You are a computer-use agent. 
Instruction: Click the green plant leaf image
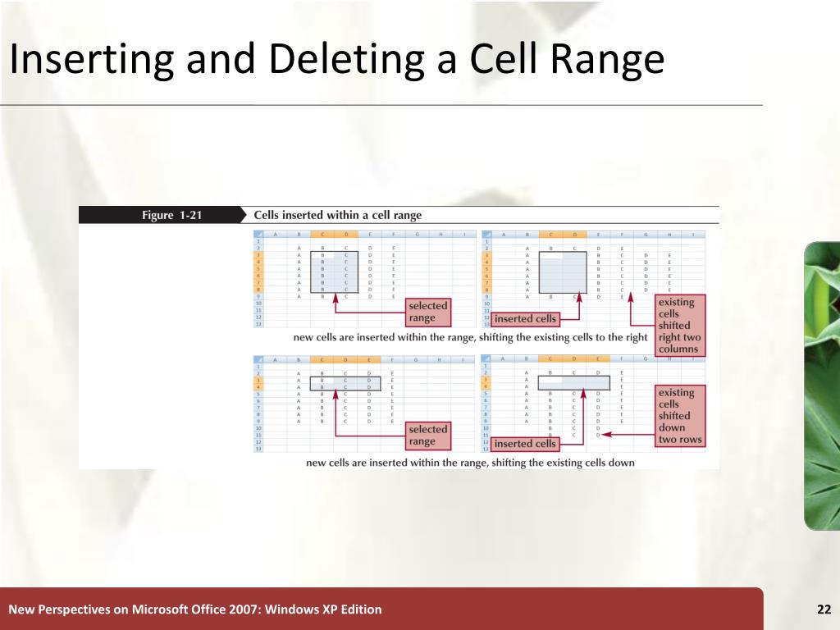(822, 386)
